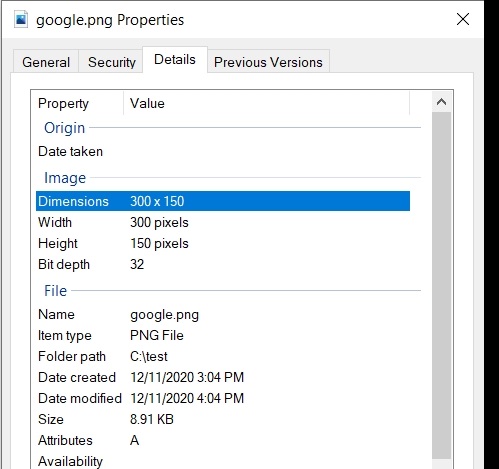Click the vertical scrollbar track
This screenshot has width=499, height=469.
pyautogui.click(x=441, y=285)
